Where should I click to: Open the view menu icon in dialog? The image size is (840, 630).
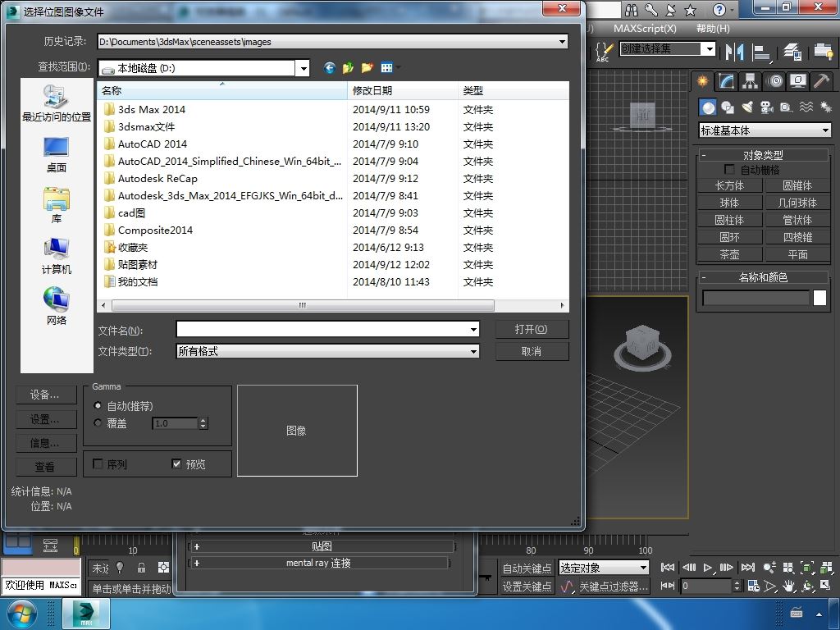[x=388, y=67]
